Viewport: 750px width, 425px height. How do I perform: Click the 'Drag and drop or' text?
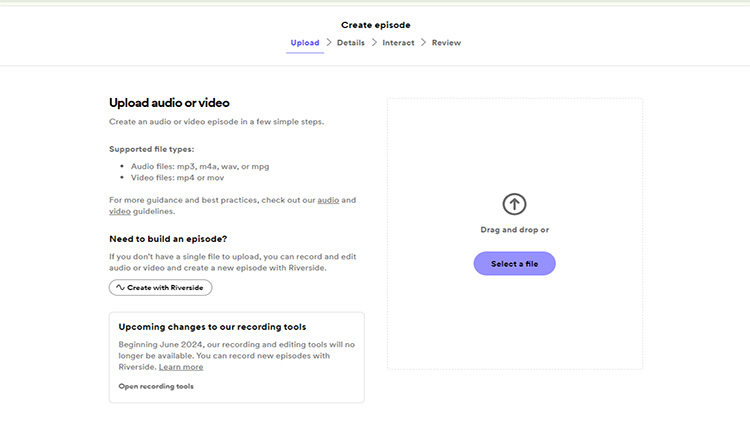point(514,230)
